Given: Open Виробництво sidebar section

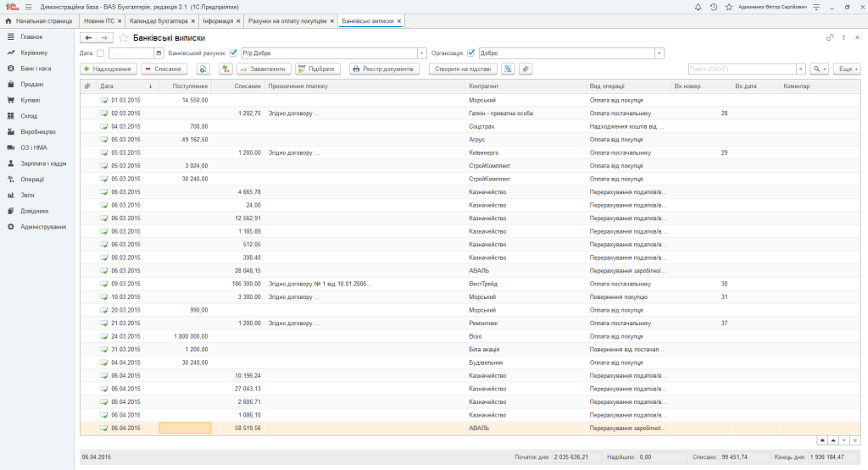Looking at the screenshot, I should coord(37,132).
